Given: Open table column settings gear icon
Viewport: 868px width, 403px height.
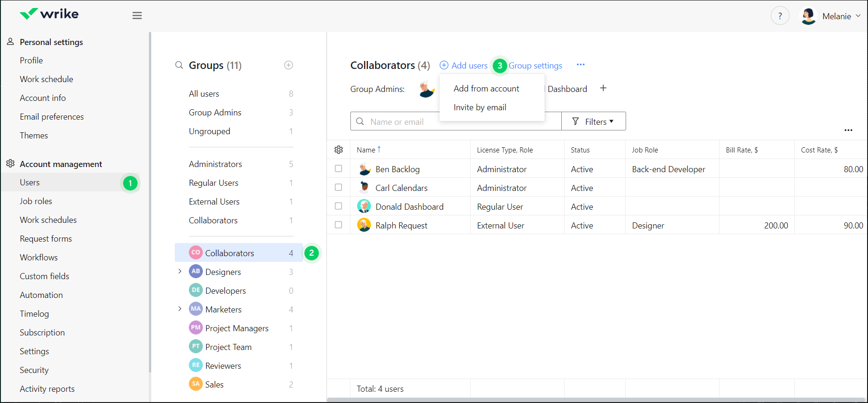Looking at the screenshot, I should point(339,150).
